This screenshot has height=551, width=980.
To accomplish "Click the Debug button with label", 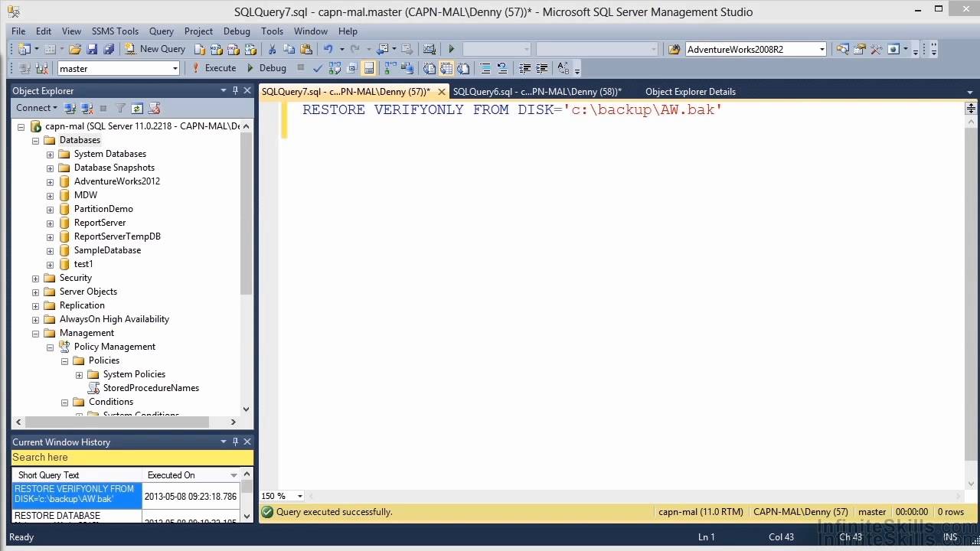I will pos(266,68).
